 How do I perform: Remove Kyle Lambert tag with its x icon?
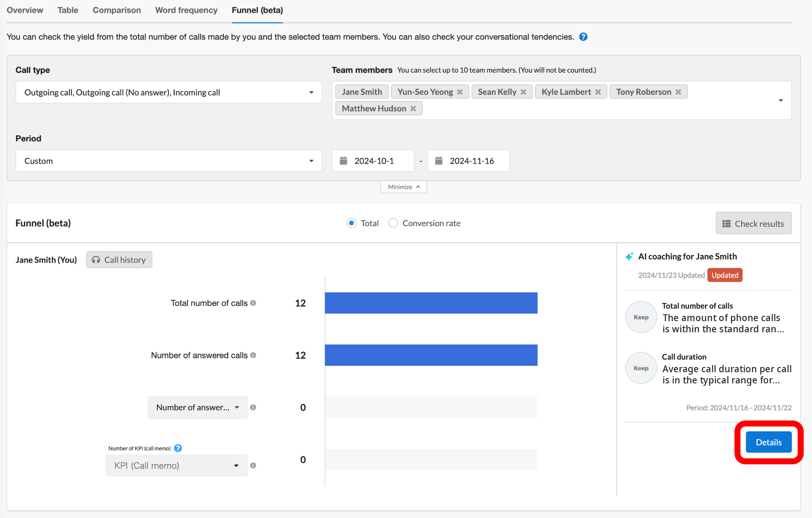[x=598, y=92]
